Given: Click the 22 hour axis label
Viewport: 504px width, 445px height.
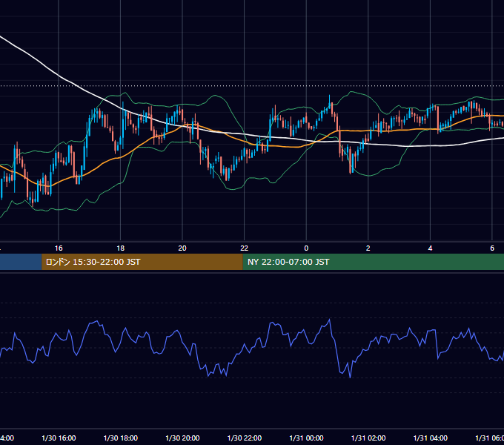Looking at the screenshot, I should tap(245, 248).
